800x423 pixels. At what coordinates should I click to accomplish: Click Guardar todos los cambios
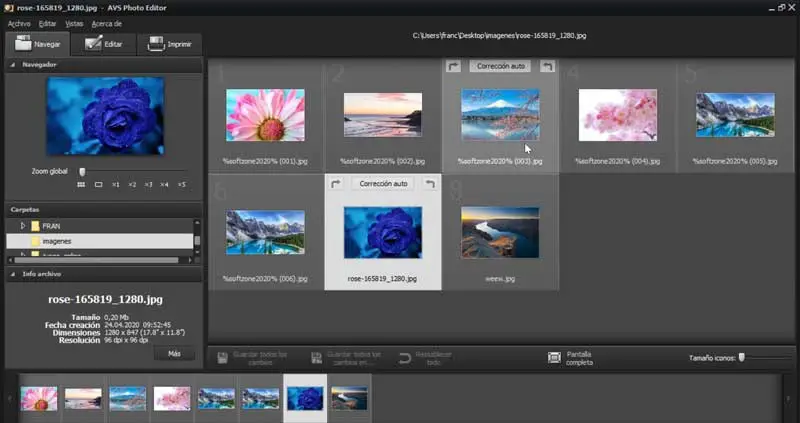(253, 358)
